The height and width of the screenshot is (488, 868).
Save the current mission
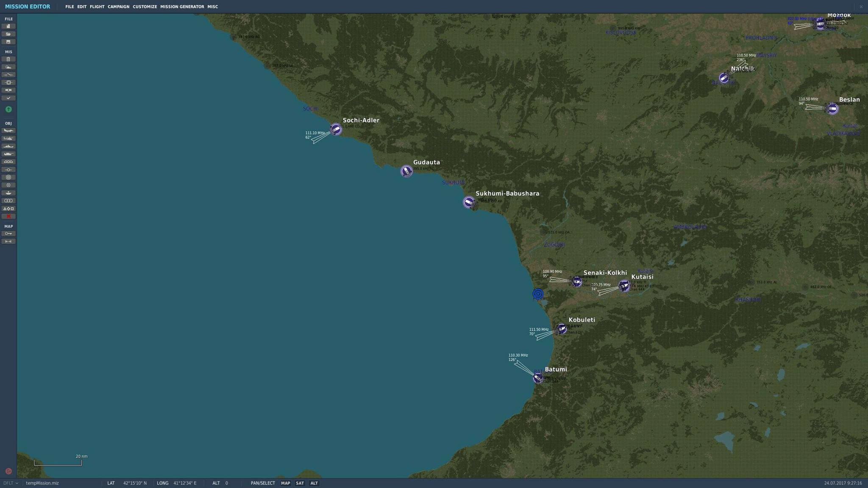pos(8,42)
